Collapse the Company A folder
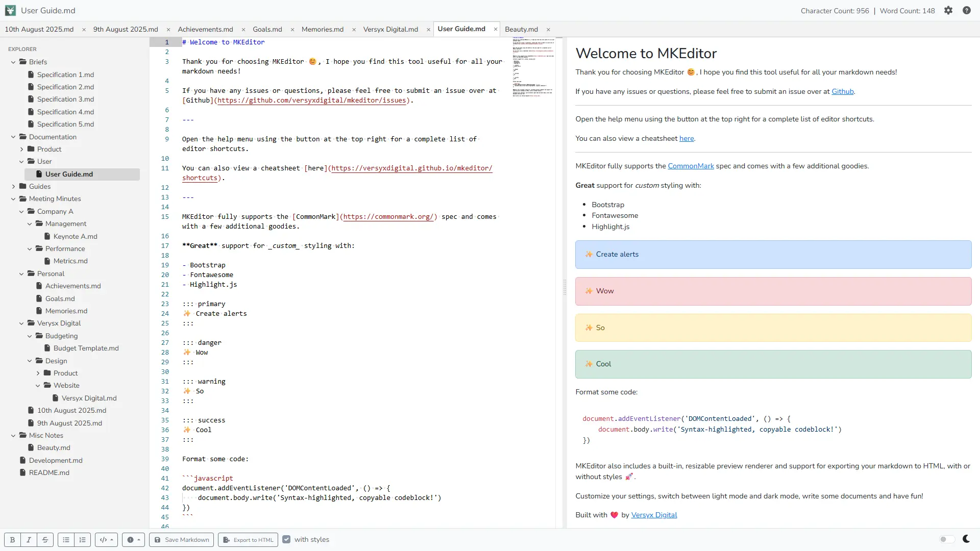The height and width of the screenshot is (551, 980). (21, 211)
